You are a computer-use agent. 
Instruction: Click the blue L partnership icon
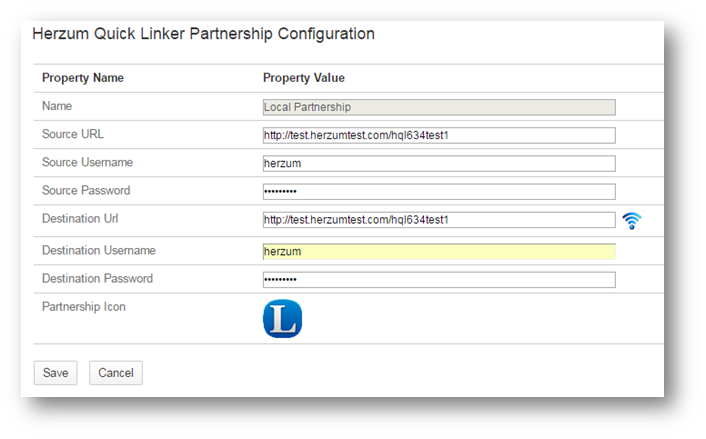pyautogui.click(x=282, y=319)
